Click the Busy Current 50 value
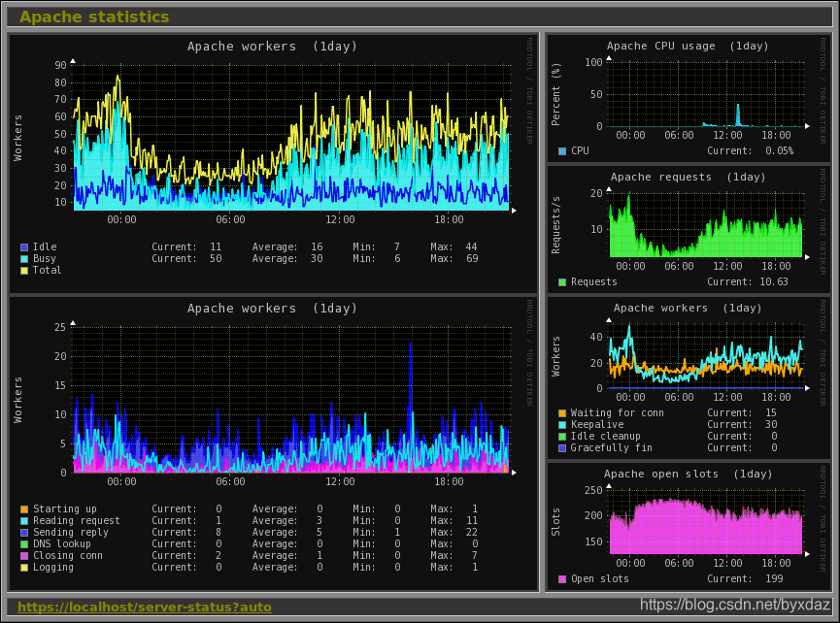Viewport: 840px width, 623px height. pos(216,258)
